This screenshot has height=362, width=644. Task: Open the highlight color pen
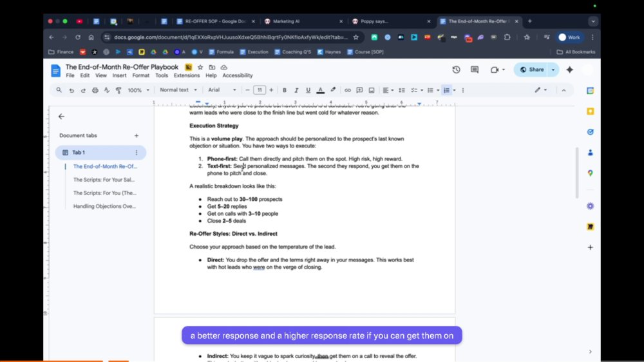tap(333, 90)
